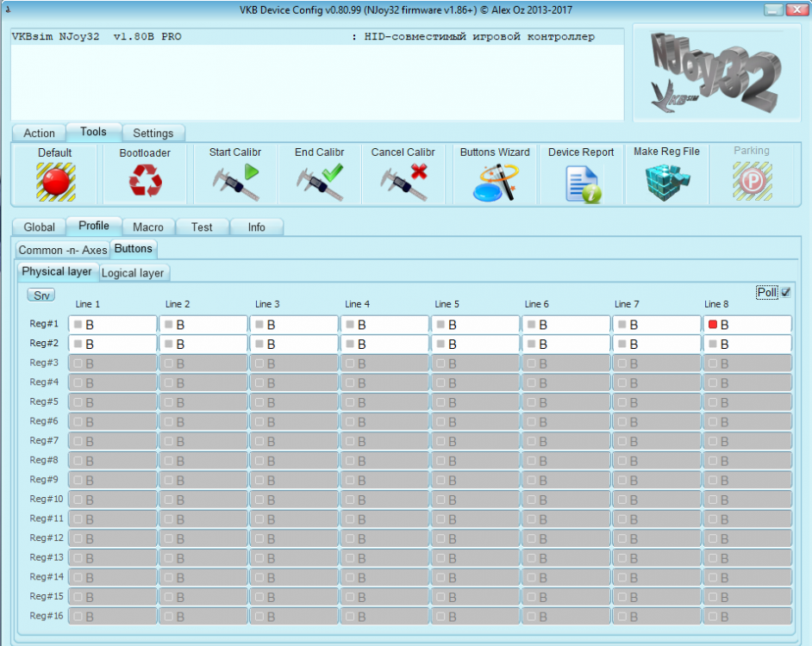
Task: Select the red indicator at Reg#1 Line 8
Action: (x=712, y=325)
